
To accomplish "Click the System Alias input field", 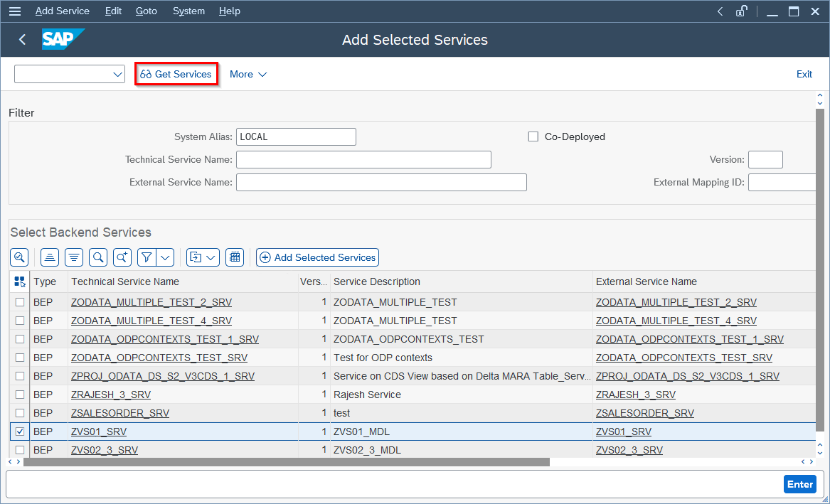I will 296,136.
